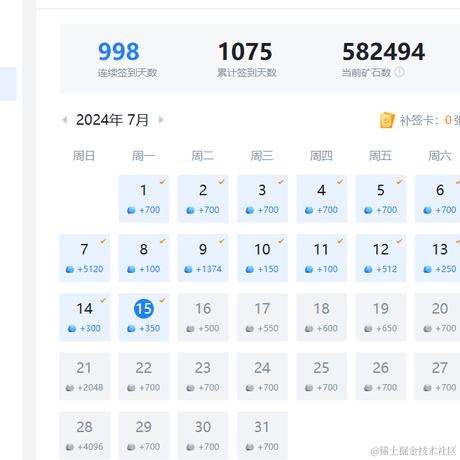Screen dimensions: 460x460
Task: Click the 582494 ore count
Action: (383, 52)
